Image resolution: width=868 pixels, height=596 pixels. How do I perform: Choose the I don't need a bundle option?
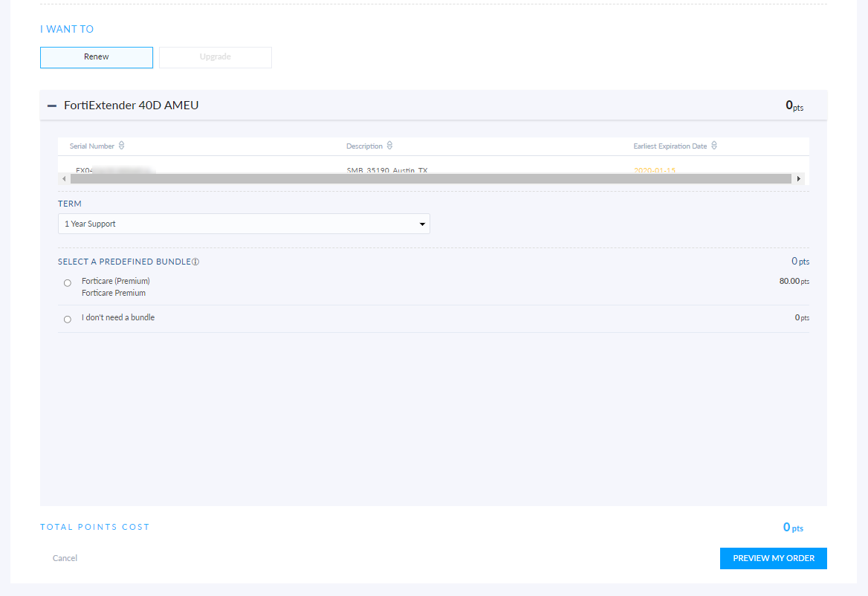pyautogui.click(x=67, y=319)
